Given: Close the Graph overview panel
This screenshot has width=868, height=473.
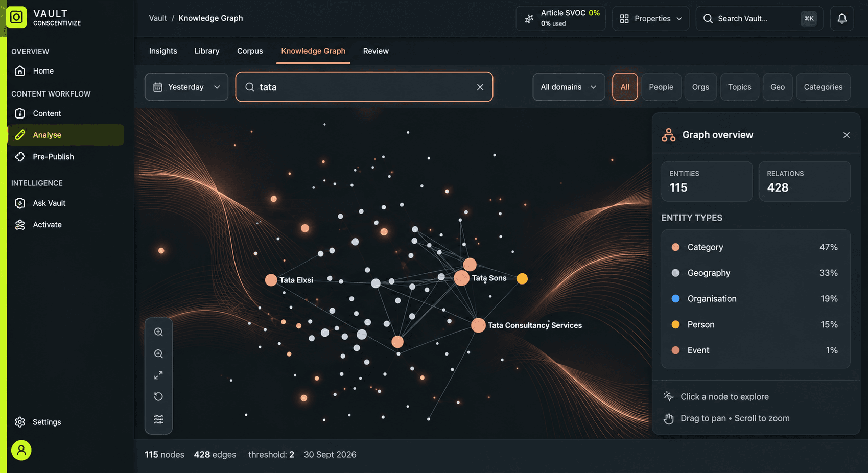Looking at the screenshot, I should (847, 135).
